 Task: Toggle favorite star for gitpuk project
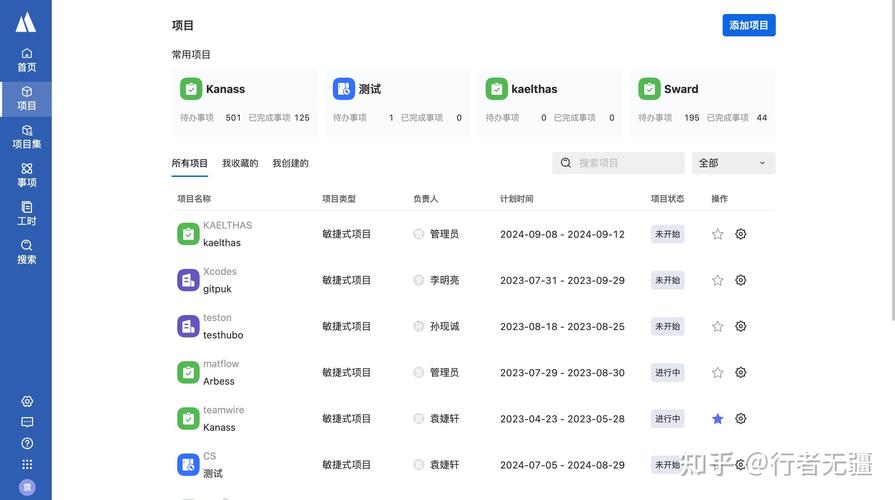(x=717, y=280)
